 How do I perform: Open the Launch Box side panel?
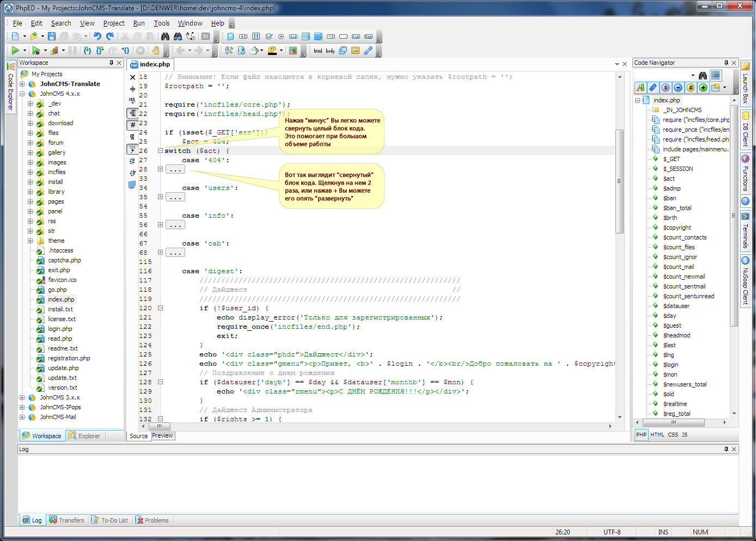[x=746, y=83]
